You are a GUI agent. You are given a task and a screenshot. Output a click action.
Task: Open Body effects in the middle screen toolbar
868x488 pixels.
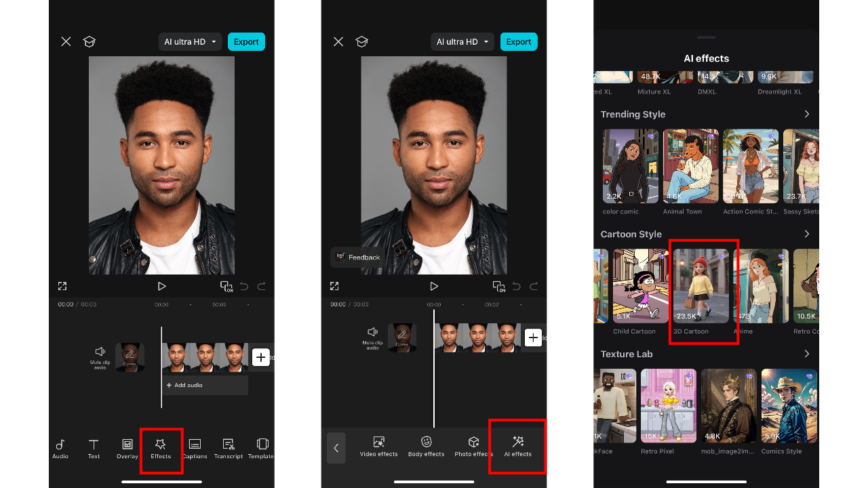pos(426,447)
